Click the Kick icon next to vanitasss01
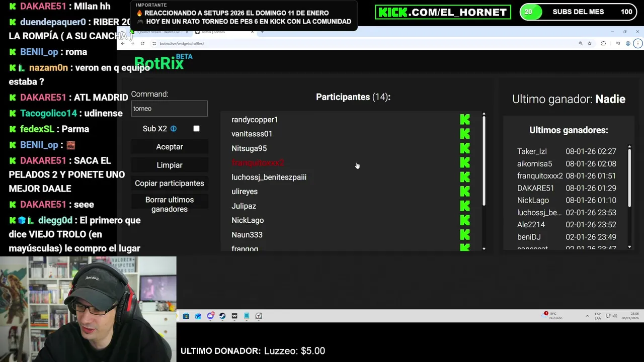Viewport: 644px width, 362px height. 465,134
